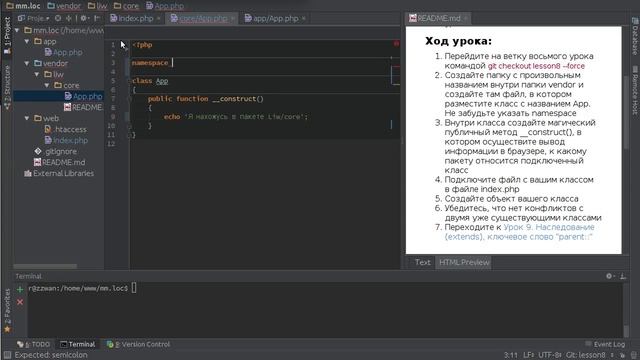640x360 pixels.
Task: Open the Project view dropdown
Action: (x=34, y=18)
